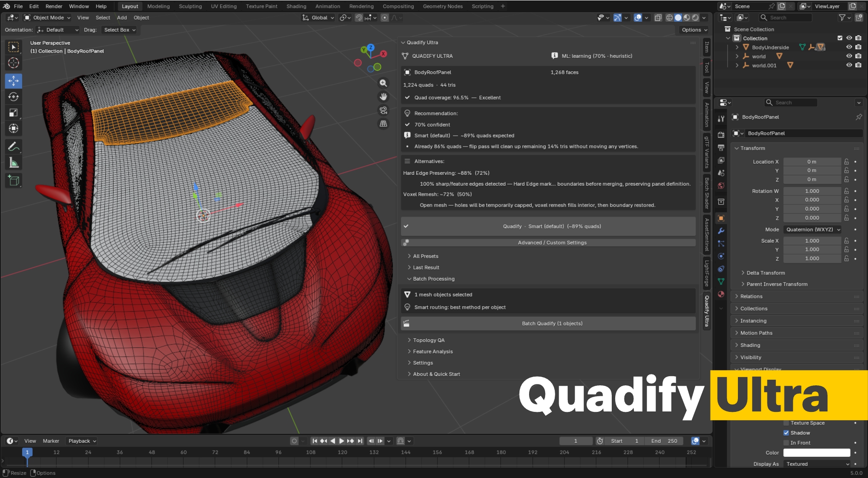Viewport: 868px width, 478px height.
Task: Select the Cursor tool in toolbar
Action: tap(13, 63)
